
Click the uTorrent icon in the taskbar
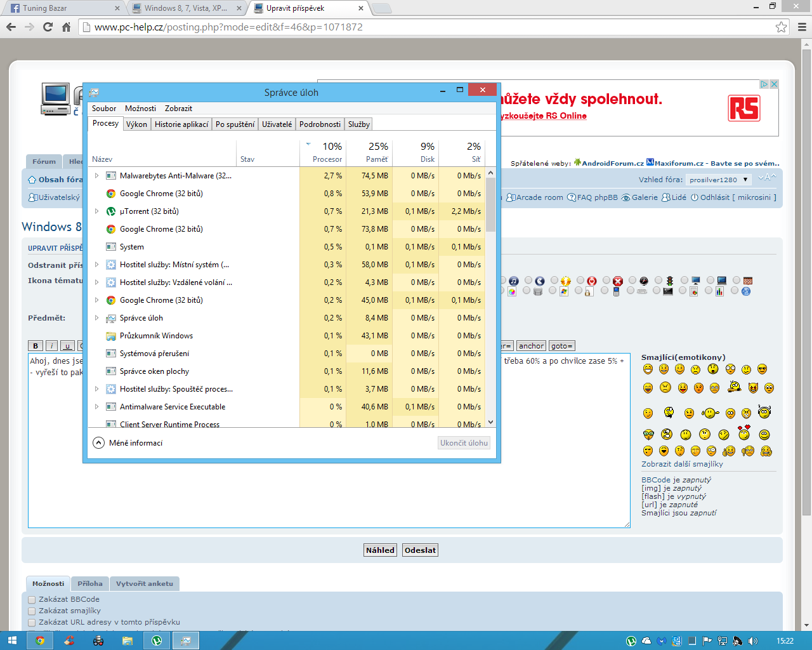[x=156, y=640]
